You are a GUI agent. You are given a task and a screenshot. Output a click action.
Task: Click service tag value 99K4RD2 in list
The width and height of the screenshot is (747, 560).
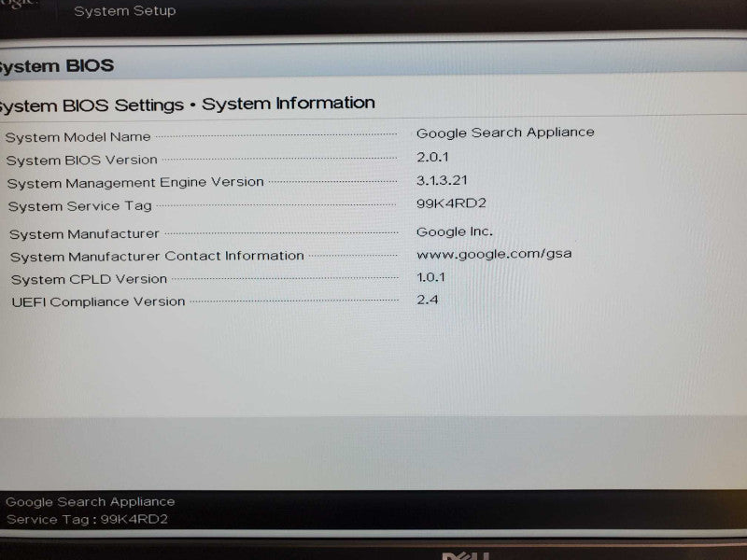click(451, 203)
